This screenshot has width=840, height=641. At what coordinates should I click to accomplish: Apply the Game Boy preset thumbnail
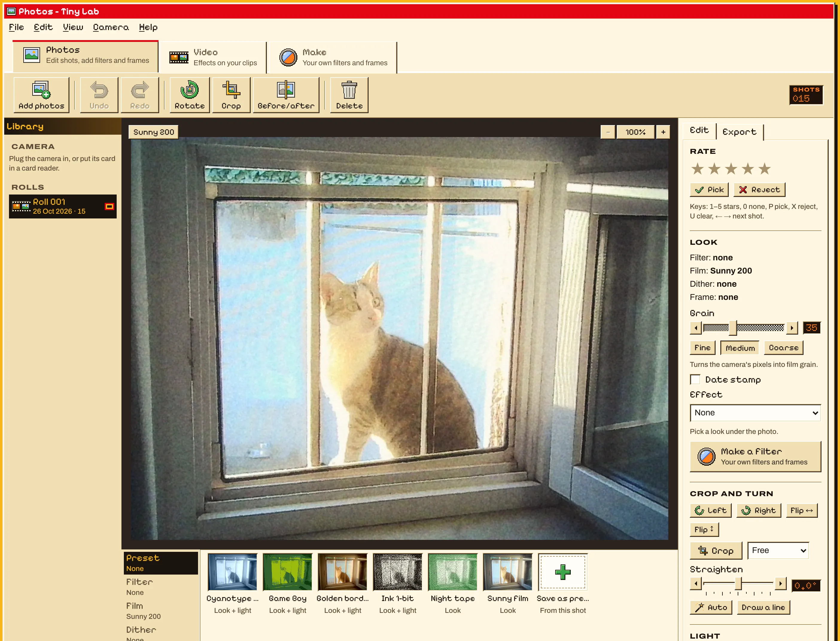287,572
